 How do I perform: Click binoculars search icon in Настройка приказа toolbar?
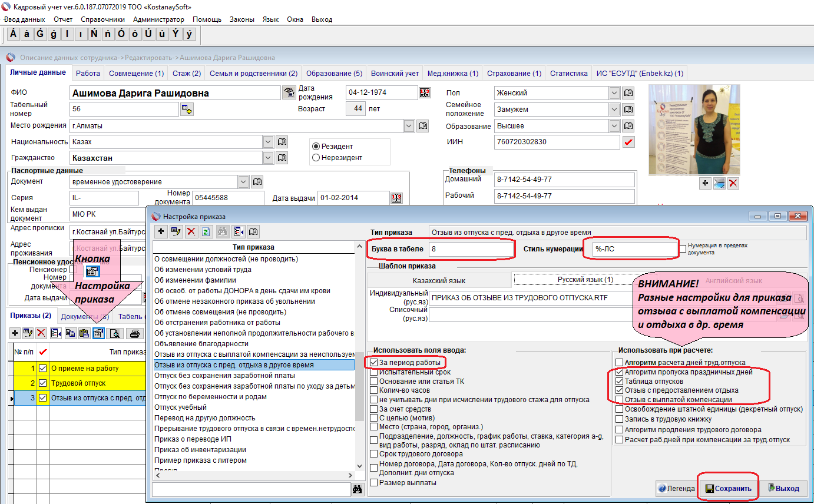point(223,231)
